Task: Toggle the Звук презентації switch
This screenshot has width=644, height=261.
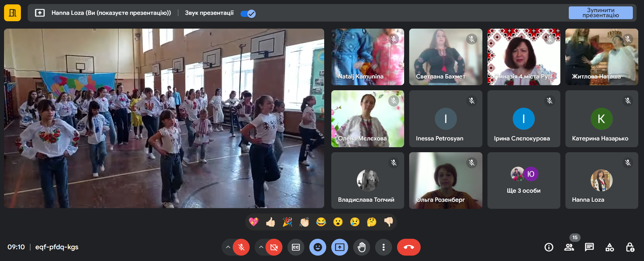Action: (248, 13)
